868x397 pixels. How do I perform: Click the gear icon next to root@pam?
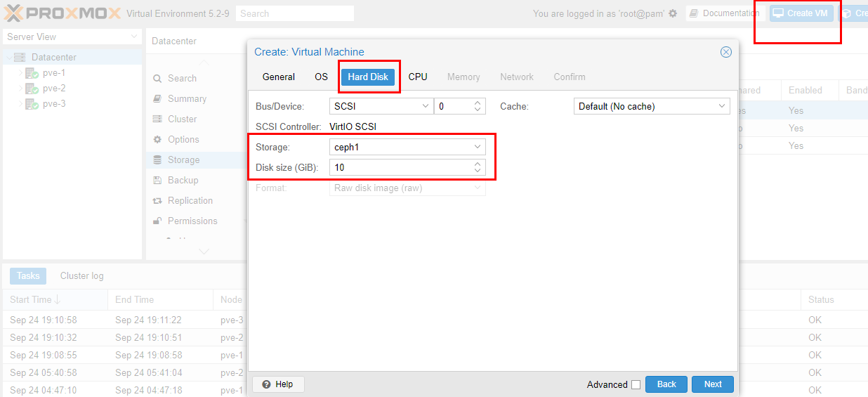click(x=673, y=13)
